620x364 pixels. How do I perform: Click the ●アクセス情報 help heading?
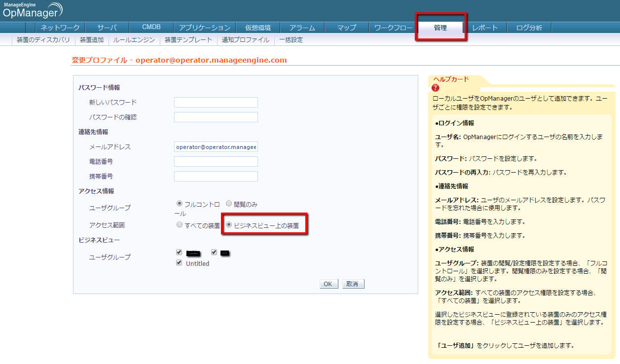coord(455,249)
